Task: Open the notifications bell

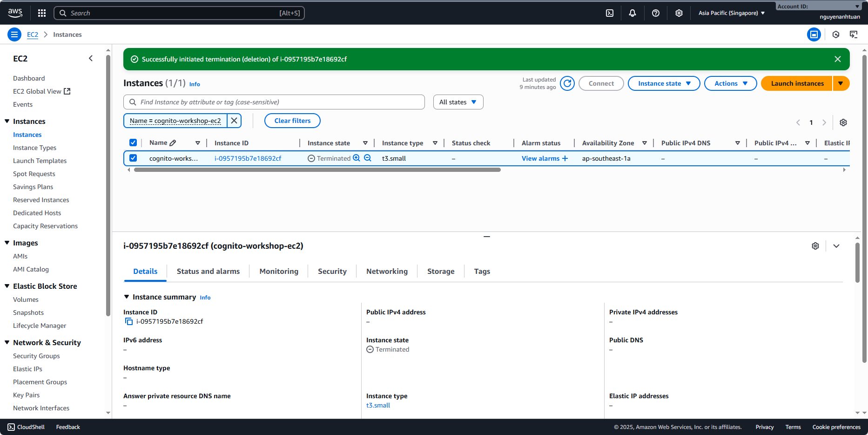Action: click(632, 13)
